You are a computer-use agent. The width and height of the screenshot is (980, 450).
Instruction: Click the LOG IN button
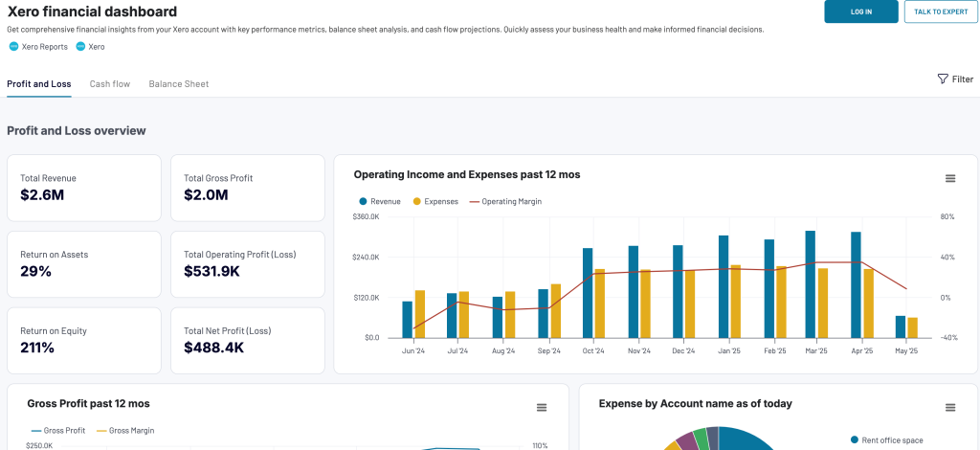pos(861,11)
